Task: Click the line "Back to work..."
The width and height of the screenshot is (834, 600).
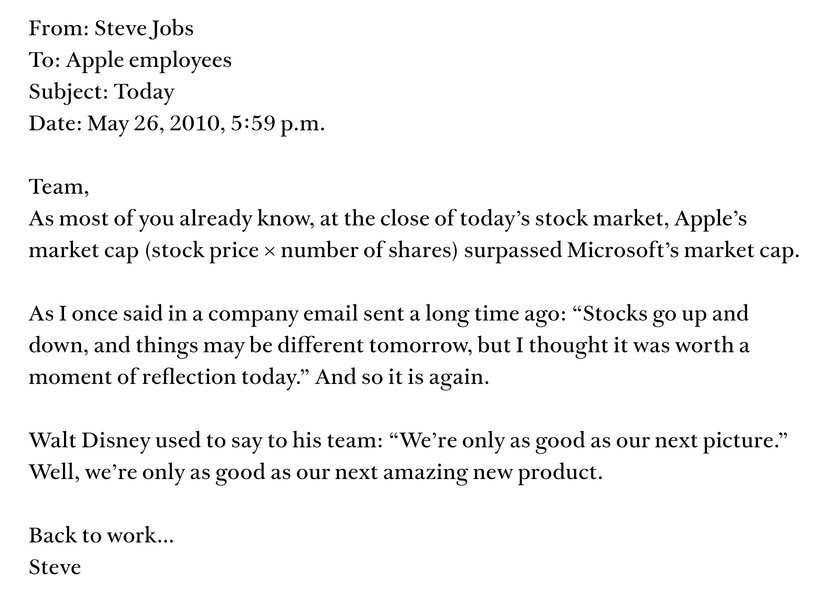Action: point(101,536)
